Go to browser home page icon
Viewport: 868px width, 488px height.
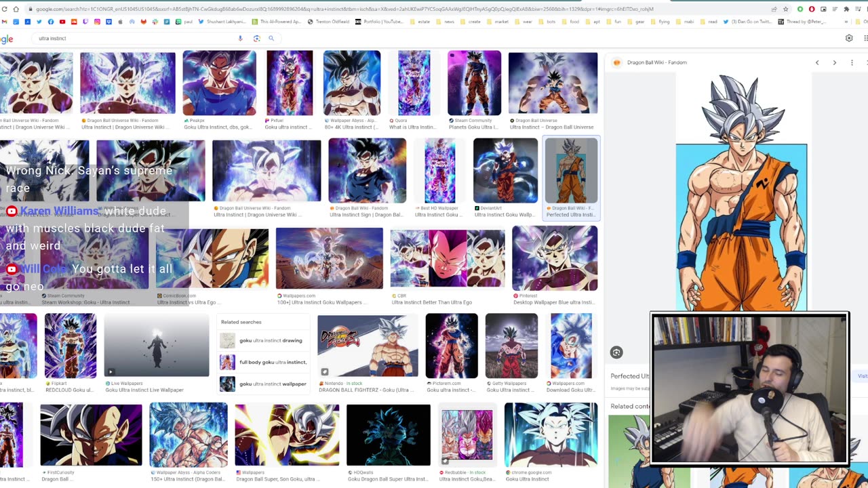(16, 9)
